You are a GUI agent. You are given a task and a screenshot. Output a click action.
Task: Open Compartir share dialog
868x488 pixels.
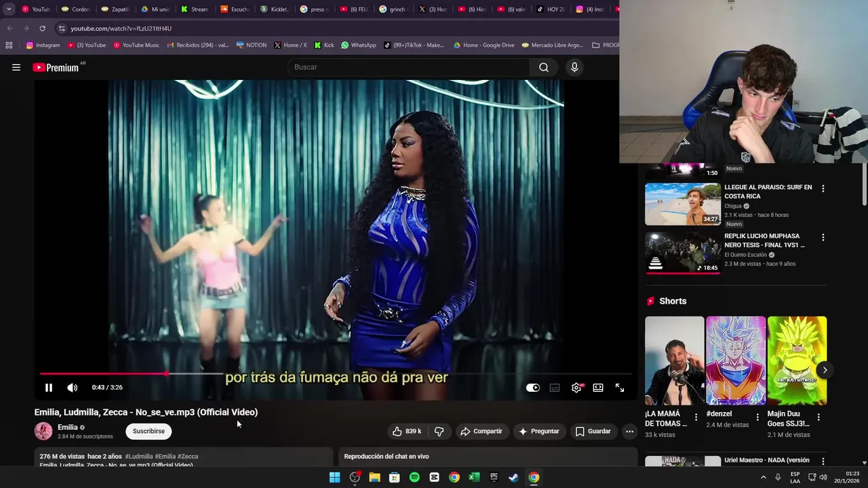(481, 431)
